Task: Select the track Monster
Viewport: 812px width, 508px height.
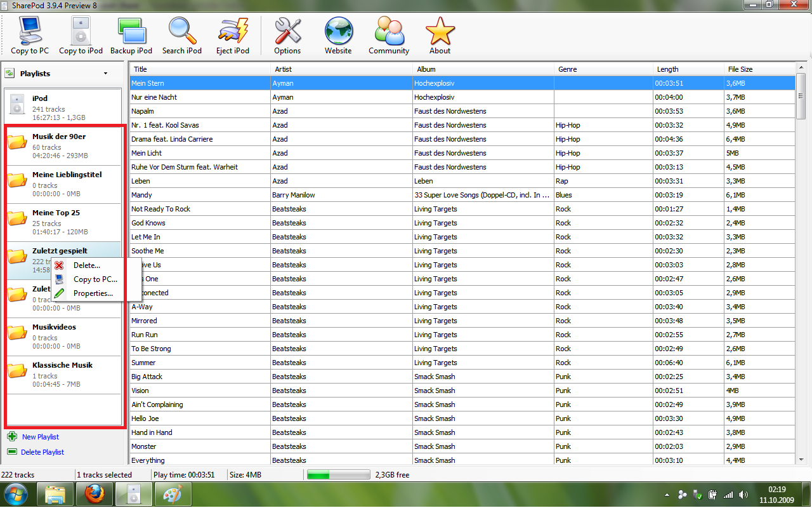Action: pyautogui.click(x=462, y=446)
